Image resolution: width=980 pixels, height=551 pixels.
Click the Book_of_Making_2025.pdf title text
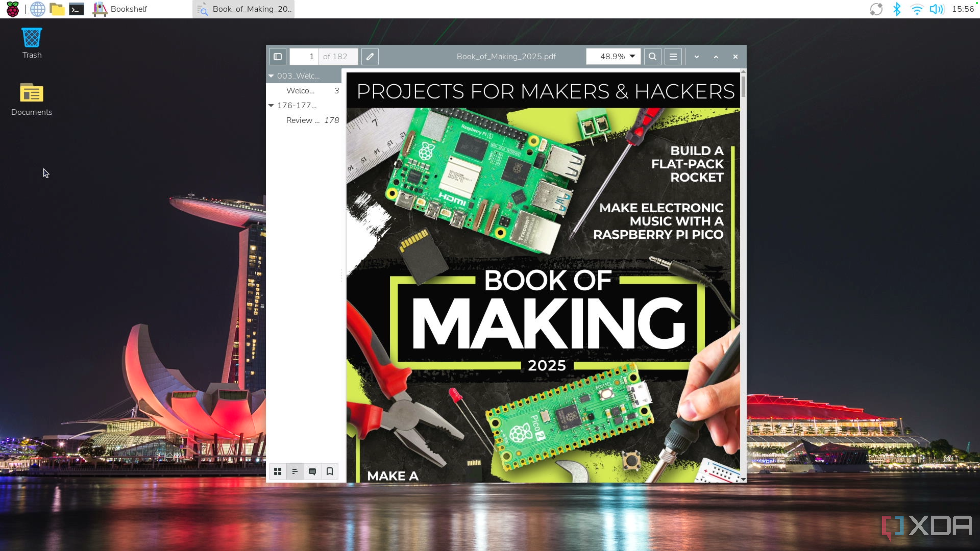tap(506, 57)
